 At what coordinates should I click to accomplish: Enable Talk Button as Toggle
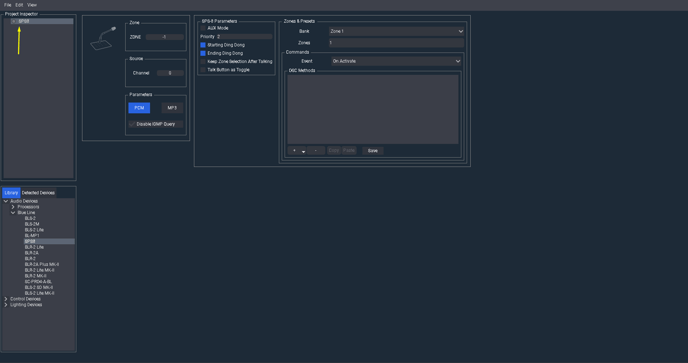point(203,70)
